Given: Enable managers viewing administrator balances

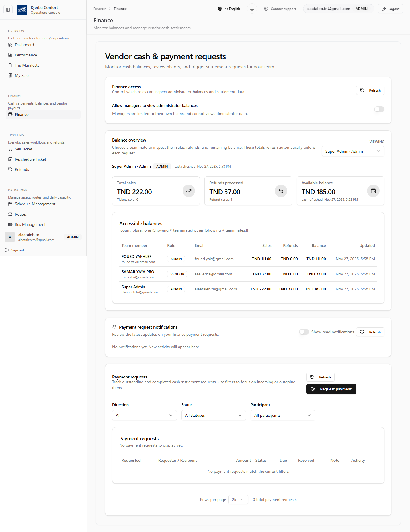Looking at the screenshot, I should (x=379, y=109).
